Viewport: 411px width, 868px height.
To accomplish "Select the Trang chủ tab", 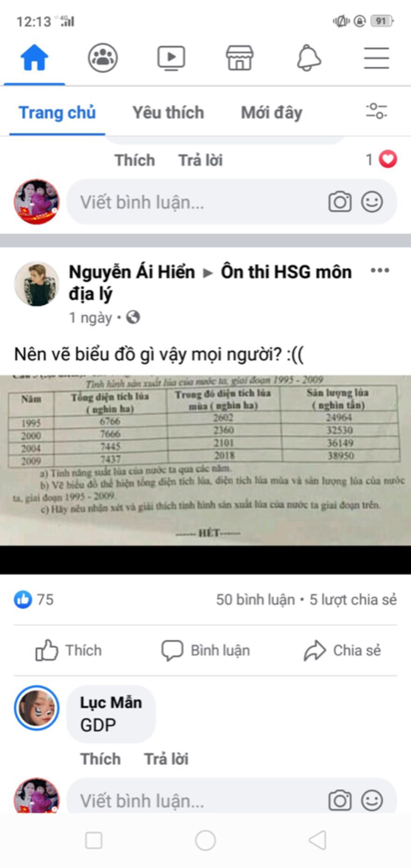I will point(57,113).
